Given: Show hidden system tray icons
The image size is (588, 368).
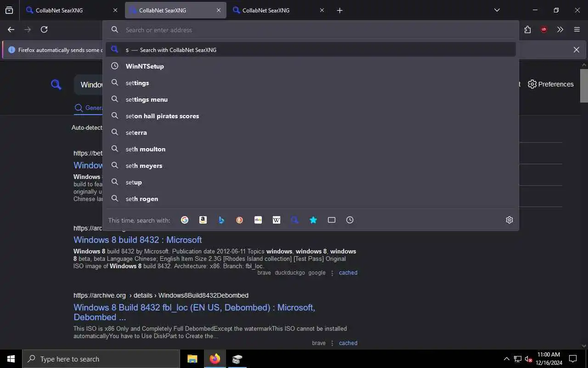Looking at the screenshot, I should (x=506, y=359).
